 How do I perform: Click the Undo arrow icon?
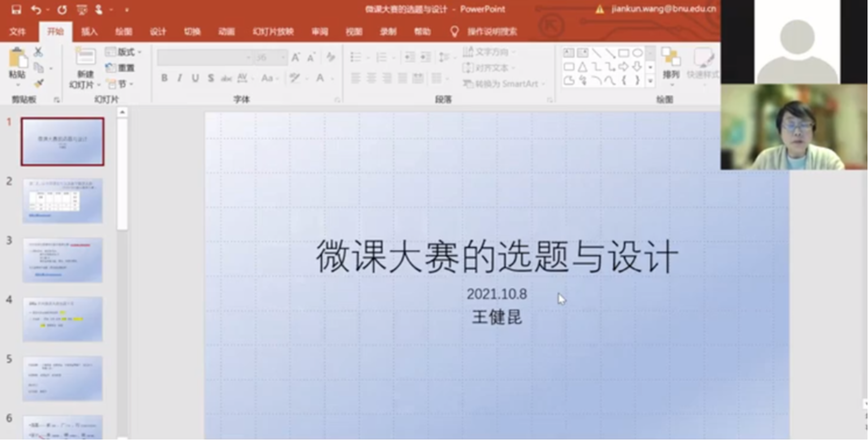point(35,10)
